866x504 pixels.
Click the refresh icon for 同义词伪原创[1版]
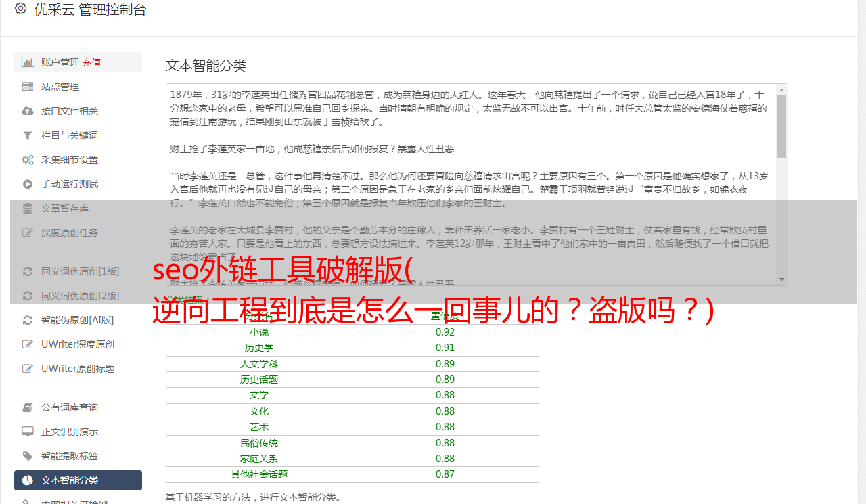28,271
